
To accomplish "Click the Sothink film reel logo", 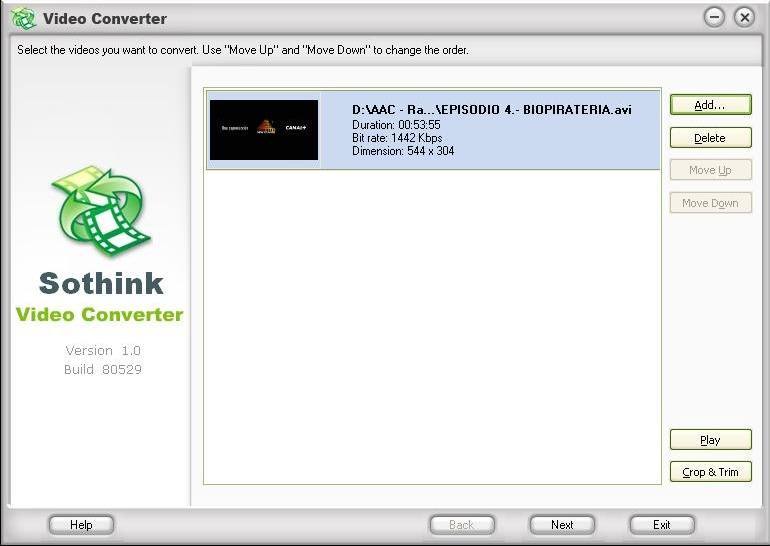I will (101, 211).
